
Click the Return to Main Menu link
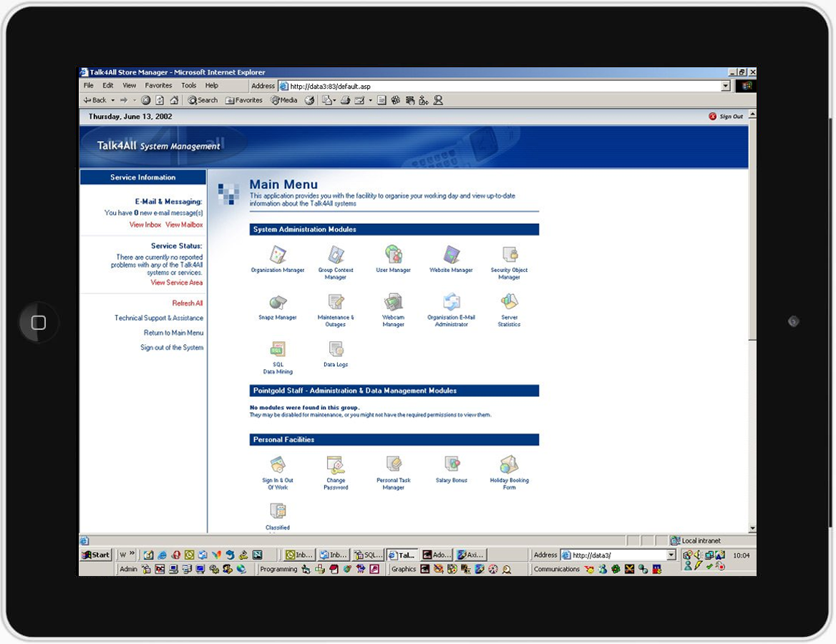(173, 333)
